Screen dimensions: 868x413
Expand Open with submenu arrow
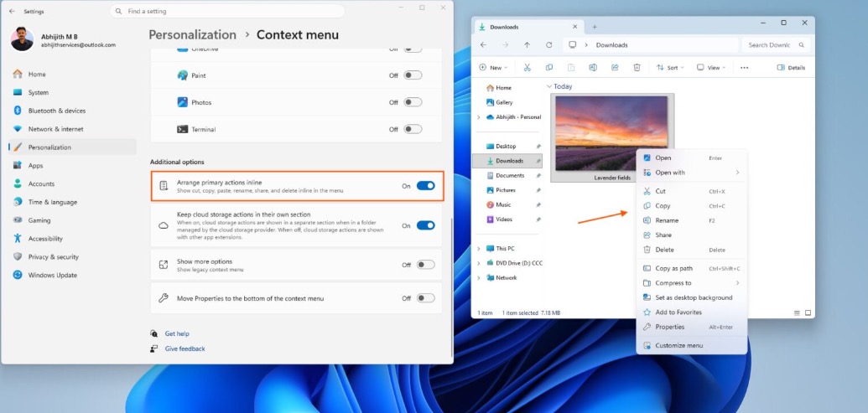737,173
